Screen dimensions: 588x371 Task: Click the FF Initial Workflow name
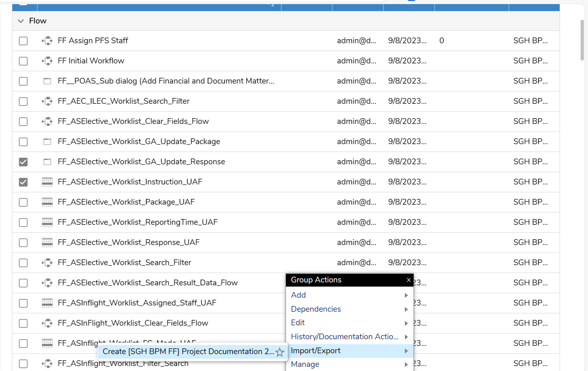91,61
